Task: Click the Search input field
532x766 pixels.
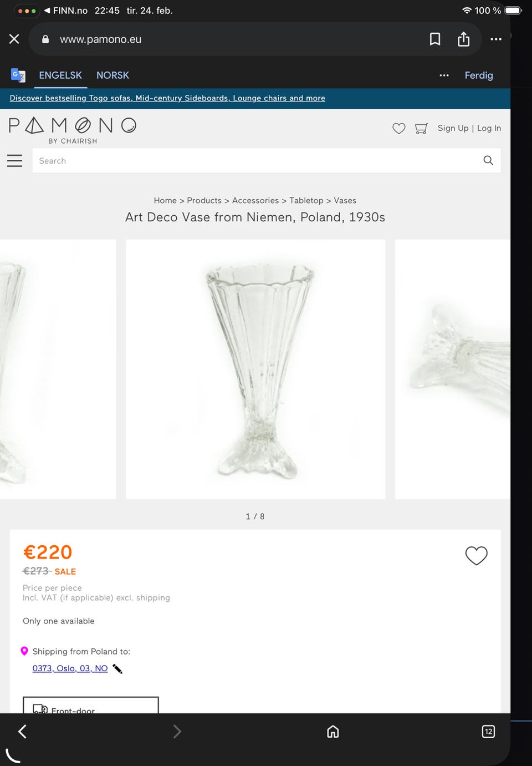Action: [255, 161]
